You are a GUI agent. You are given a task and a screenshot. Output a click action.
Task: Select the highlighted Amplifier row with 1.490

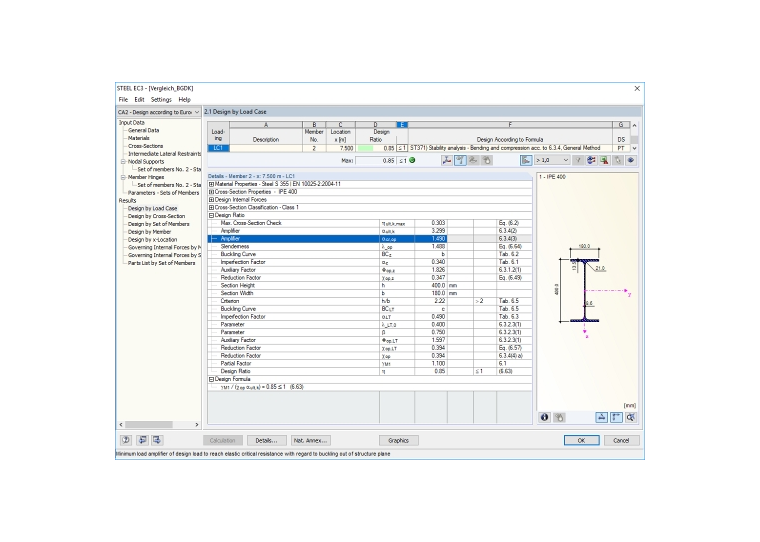(x=370, y=239)
